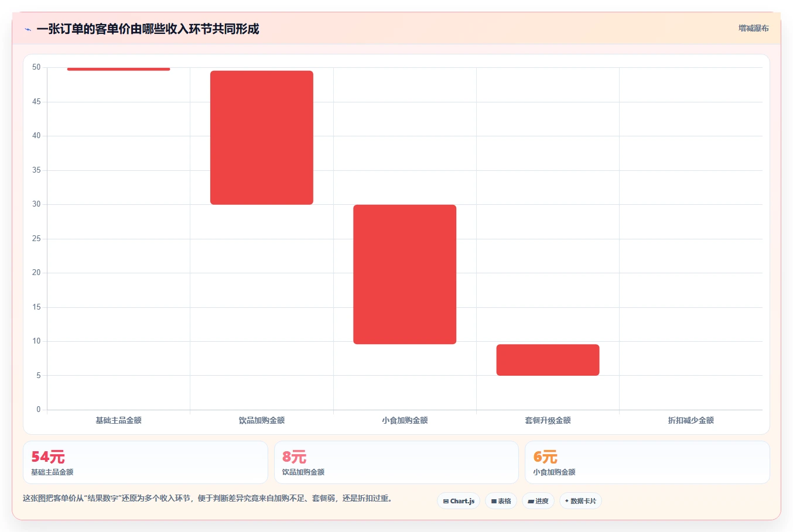Click the 折扣减少金额 axis label

coord(691,420)
